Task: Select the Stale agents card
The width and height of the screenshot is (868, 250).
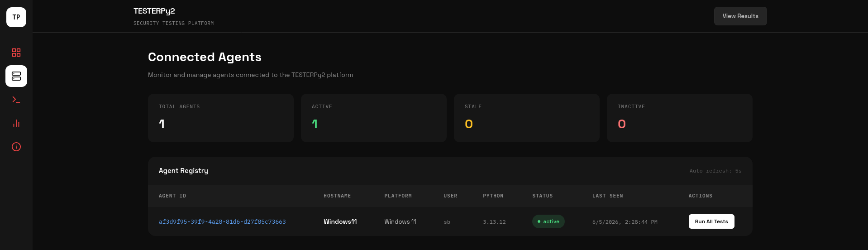Action: click(527, 118)
